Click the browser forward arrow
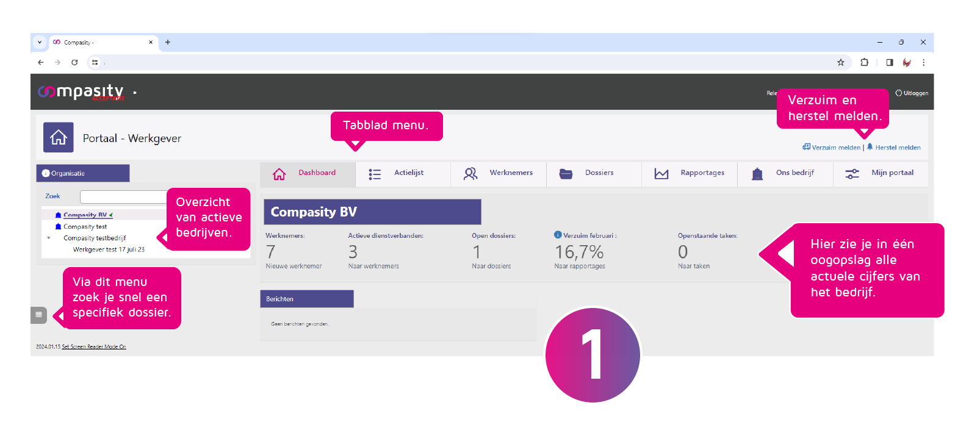980x433 pixels. (x=57, y=62)
